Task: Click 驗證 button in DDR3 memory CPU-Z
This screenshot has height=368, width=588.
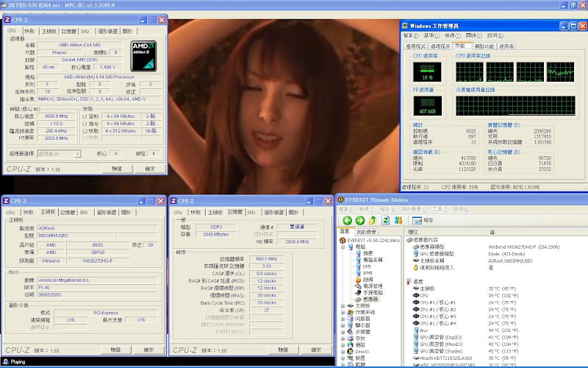Action: click(283, 350)
